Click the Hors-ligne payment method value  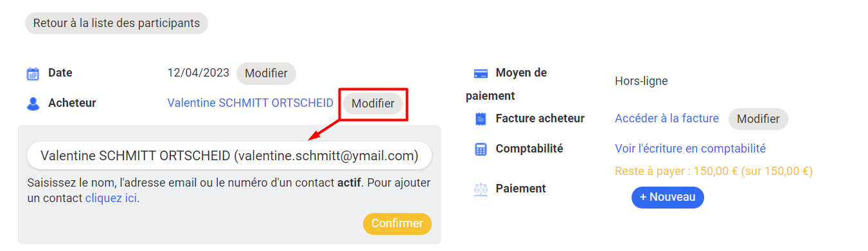[x=641, y=81]
